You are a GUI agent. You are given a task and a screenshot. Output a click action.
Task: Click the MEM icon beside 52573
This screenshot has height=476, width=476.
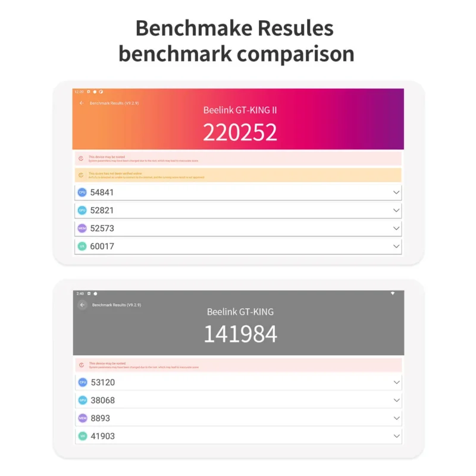[82, 228]
